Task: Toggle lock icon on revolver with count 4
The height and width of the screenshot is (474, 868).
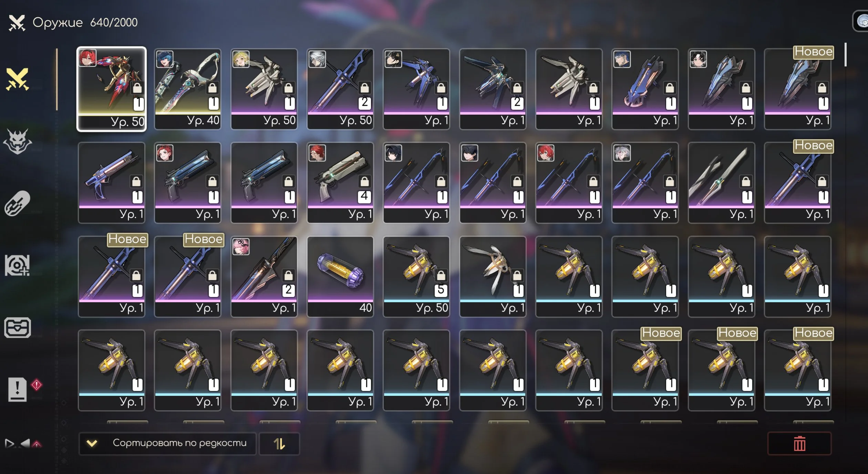Action: (364, 181)
